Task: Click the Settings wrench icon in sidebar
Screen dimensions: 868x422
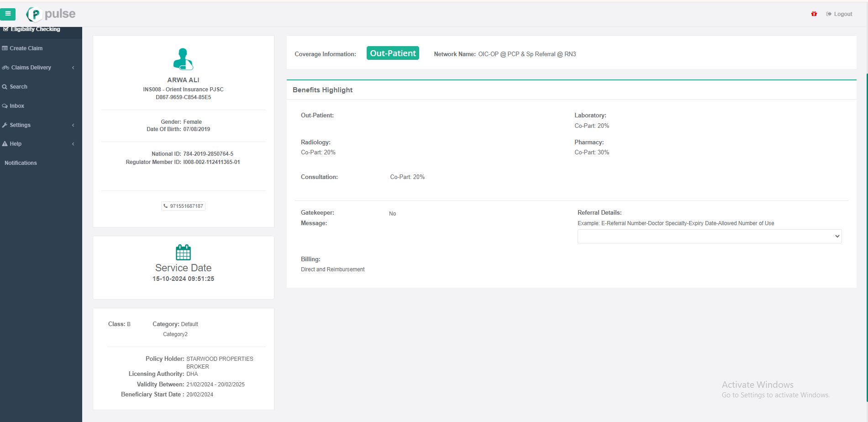Action: click(5, 125)
